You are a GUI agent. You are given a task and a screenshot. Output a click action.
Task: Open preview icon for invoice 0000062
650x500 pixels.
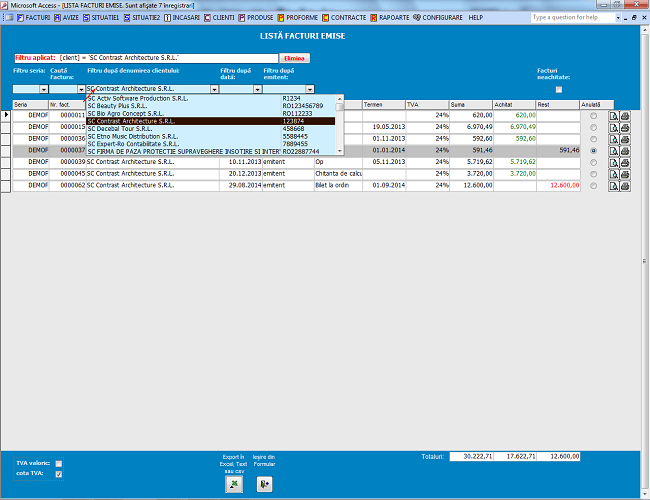click(x=614, y=186)
